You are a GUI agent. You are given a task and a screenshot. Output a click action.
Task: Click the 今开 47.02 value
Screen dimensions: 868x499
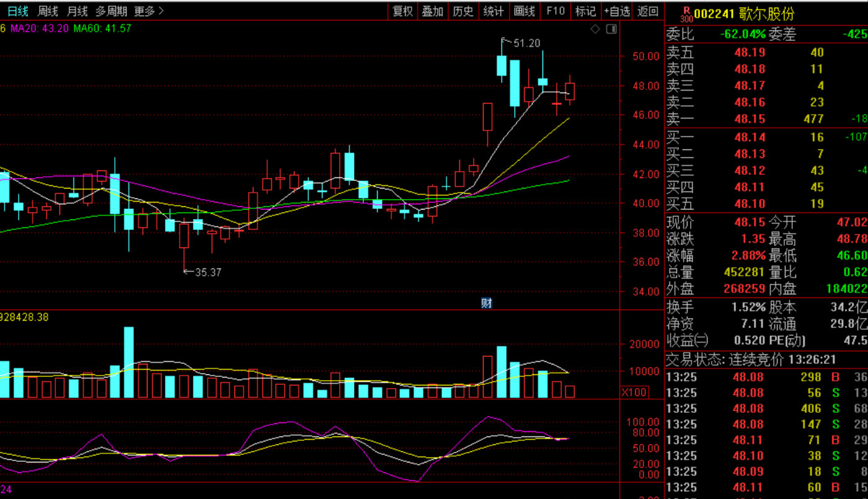[x=853, y=223]
